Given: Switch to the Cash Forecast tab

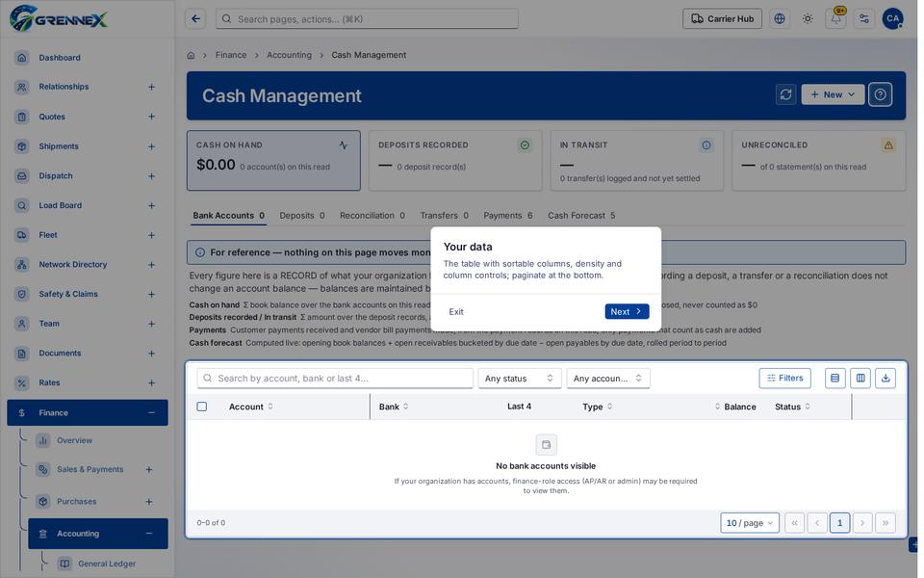Looking at the screenshot, I should (581, 216).
